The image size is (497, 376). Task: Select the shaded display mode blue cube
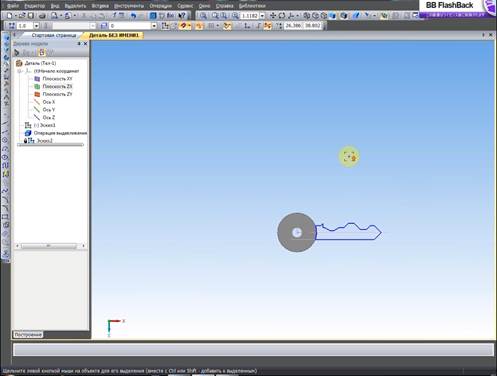click(332, 16)
